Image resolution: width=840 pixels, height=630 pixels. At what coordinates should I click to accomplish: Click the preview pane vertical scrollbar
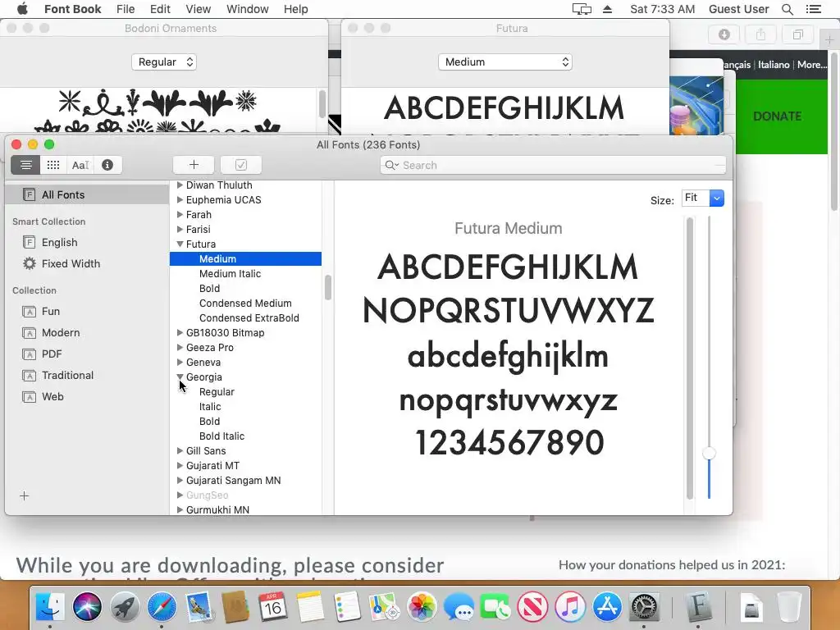click(x=690, y=358)
